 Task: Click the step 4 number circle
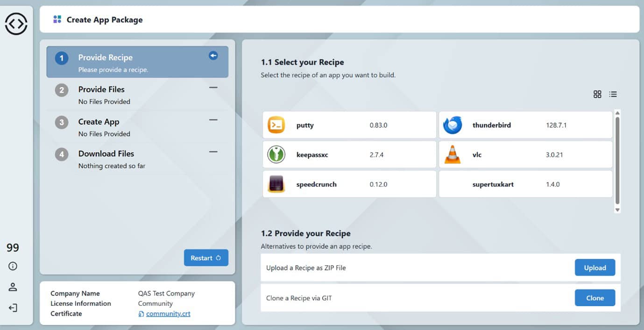62,154
